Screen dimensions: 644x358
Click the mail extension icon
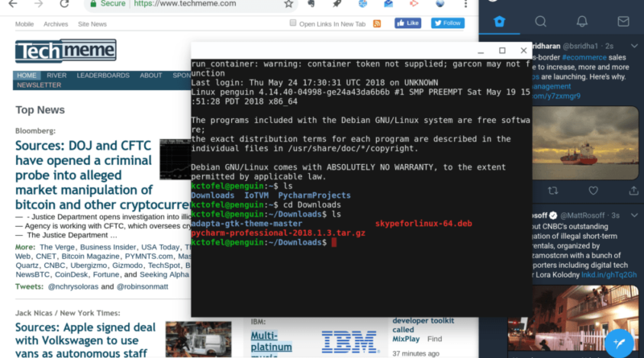[x=388, y=4]
